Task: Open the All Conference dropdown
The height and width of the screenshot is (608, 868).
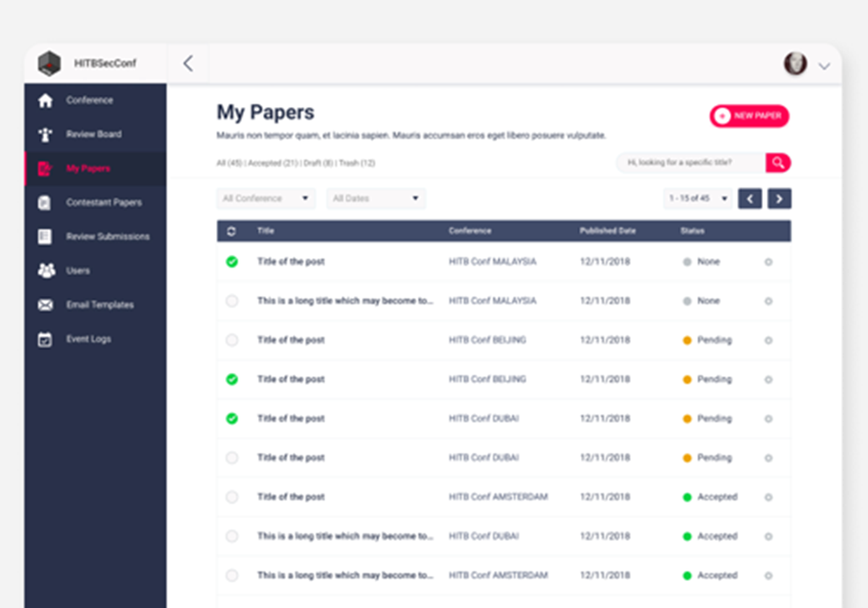Action: (x=266, y=198)
